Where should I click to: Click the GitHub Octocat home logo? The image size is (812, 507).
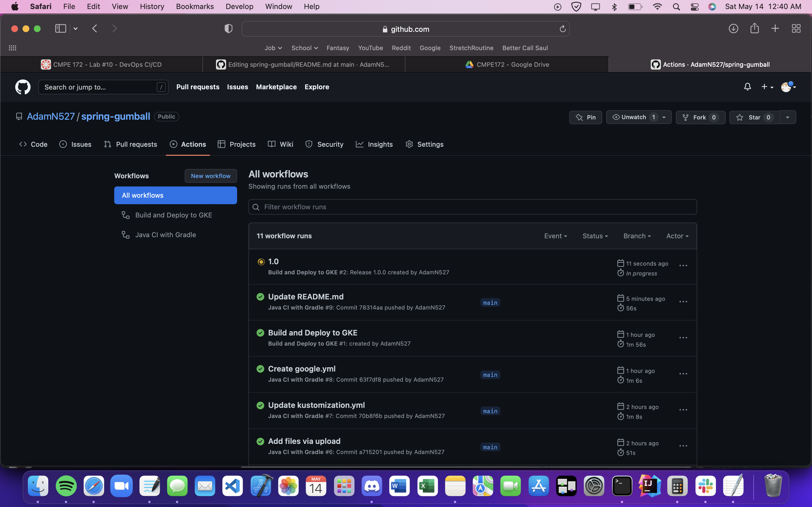click(x=23, y=87)
